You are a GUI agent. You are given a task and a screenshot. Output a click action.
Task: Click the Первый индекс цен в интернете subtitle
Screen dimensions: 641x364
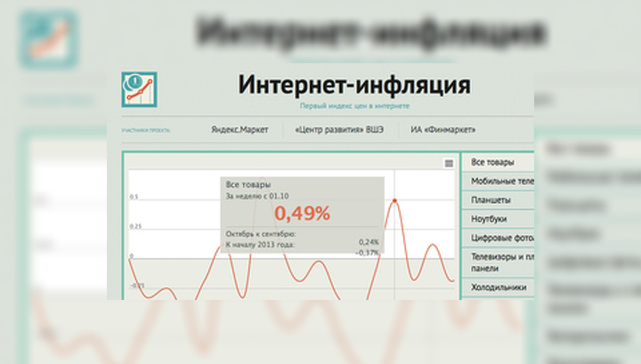[354, 106]
